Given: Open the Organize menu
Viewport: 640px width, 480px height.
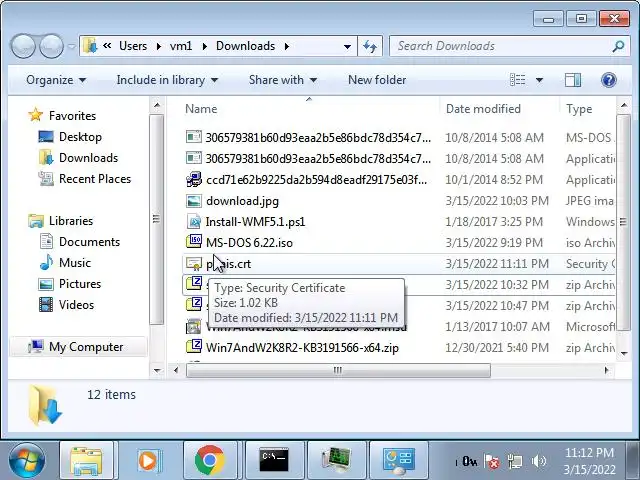Looking at the screenshot, I should point(56,80).
